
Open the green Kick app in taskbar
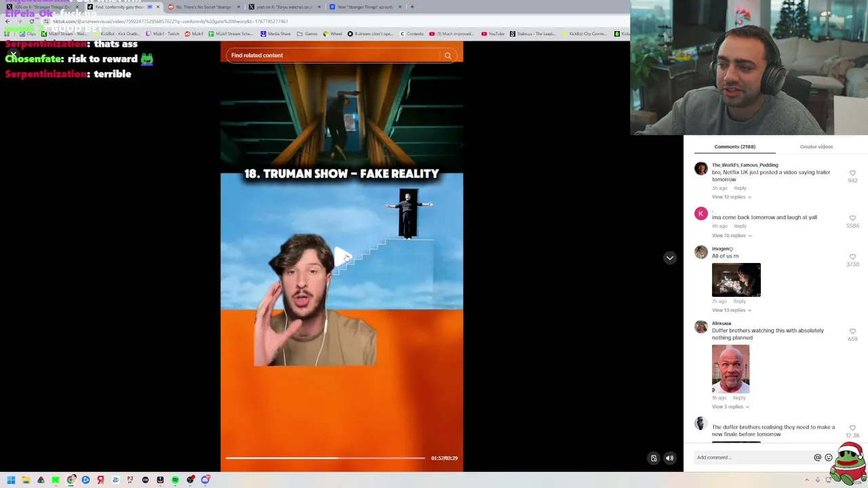pyautogui.click(x=56, y=480)
